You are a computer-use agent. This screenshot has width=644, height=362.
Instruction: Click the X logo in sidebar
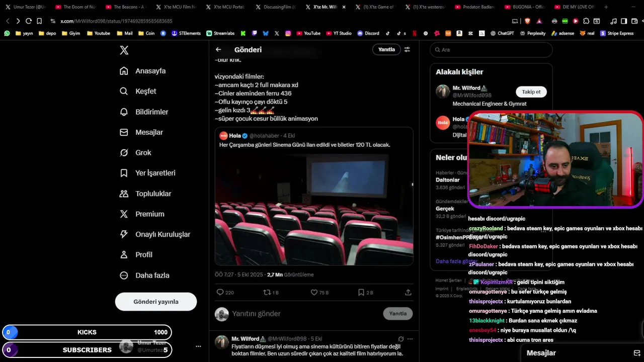124,50
